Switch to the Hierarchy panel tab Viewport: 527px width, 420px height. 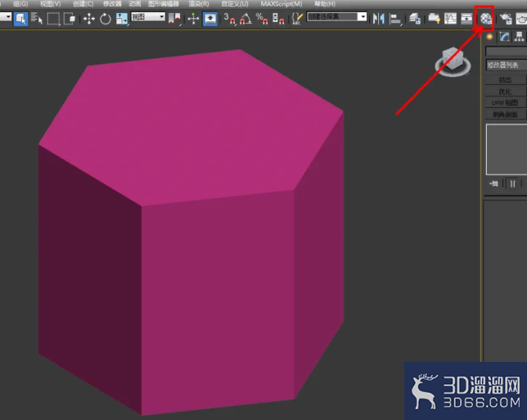(520, 36)
